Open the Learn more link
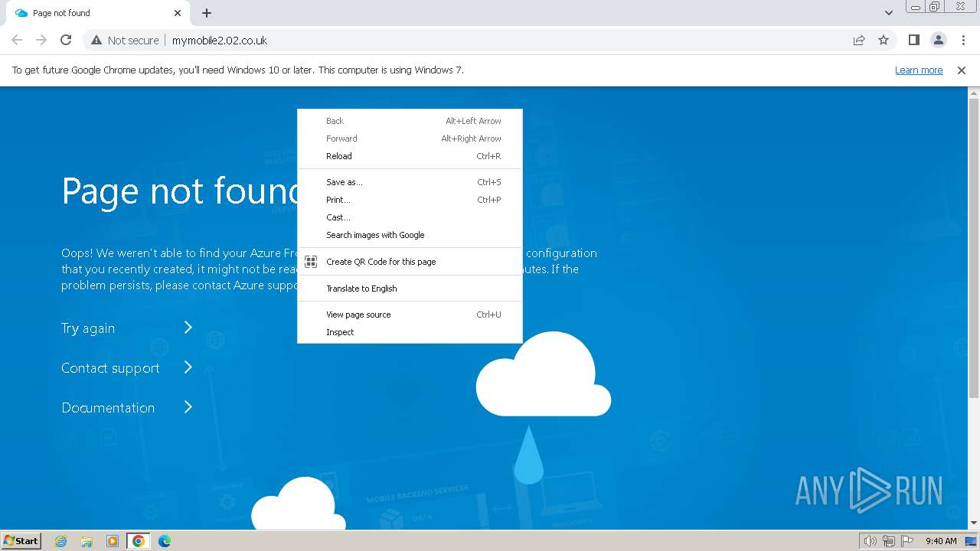The image size is (980, 551). pos(919,70)
